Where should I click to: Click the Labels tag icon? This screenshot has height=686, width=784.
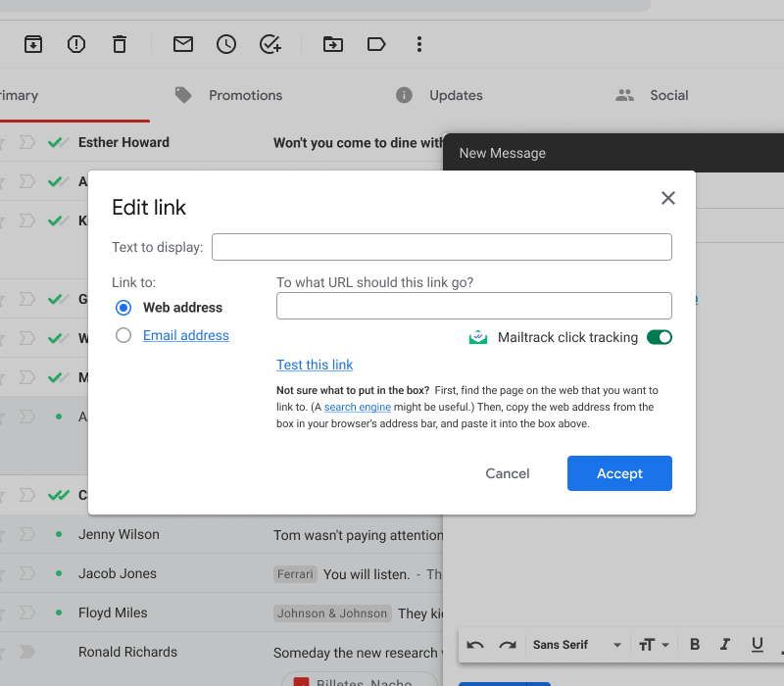click(x=376, y=44)
